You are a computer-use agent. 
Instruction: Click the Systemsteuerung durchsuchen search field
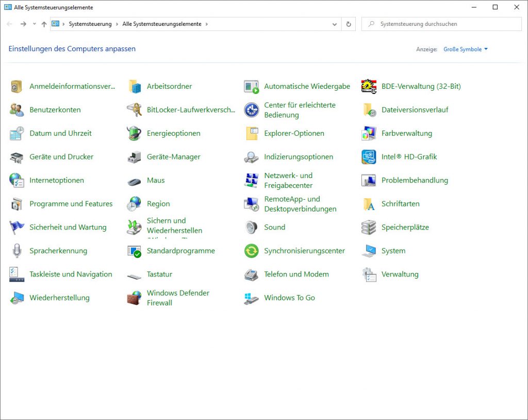pos(441,24)
